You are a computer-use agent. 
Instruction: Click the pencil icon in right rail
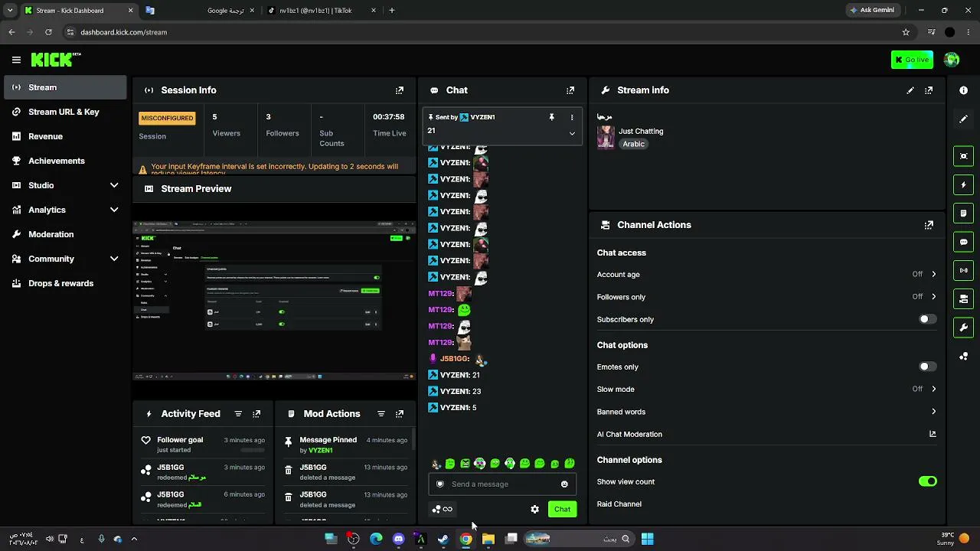tap(964, 119)
